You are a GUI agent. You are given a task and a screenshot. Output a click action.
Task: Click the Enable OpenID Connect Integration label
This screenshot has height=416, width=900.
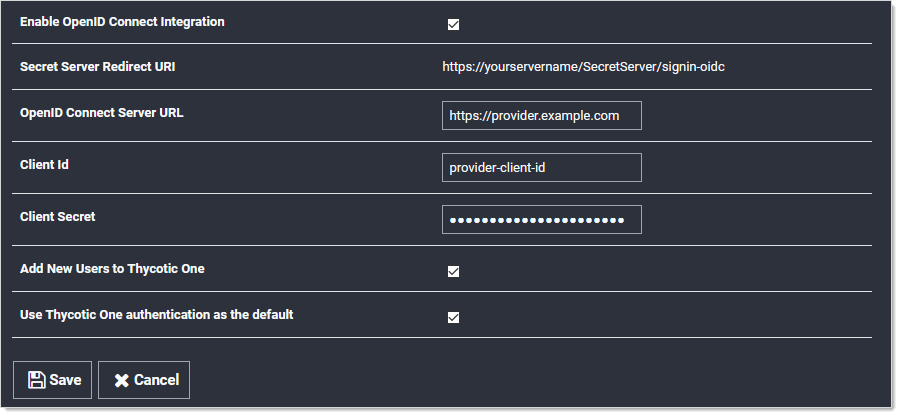(x=122, y=22)
